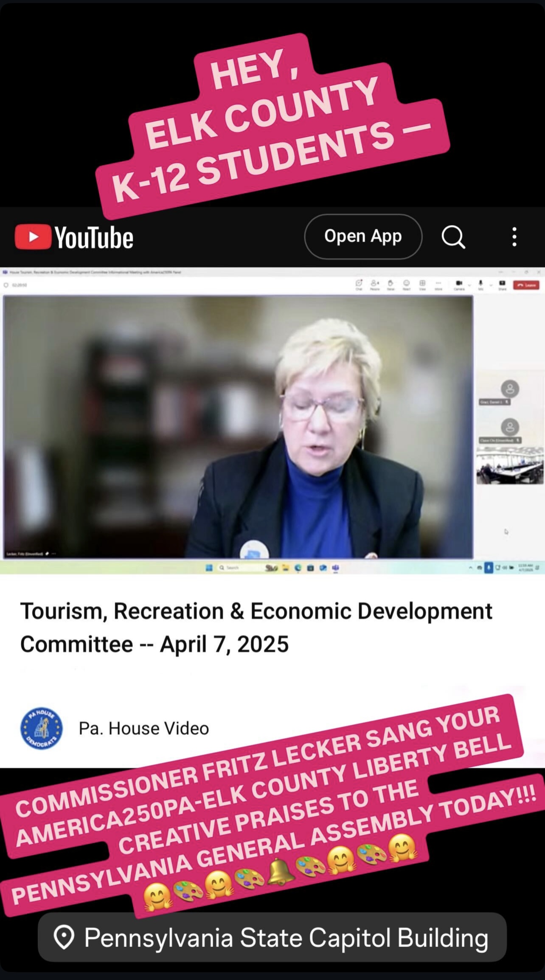
Task: Click the Share screen icon
Action: (x=502, y=284)
